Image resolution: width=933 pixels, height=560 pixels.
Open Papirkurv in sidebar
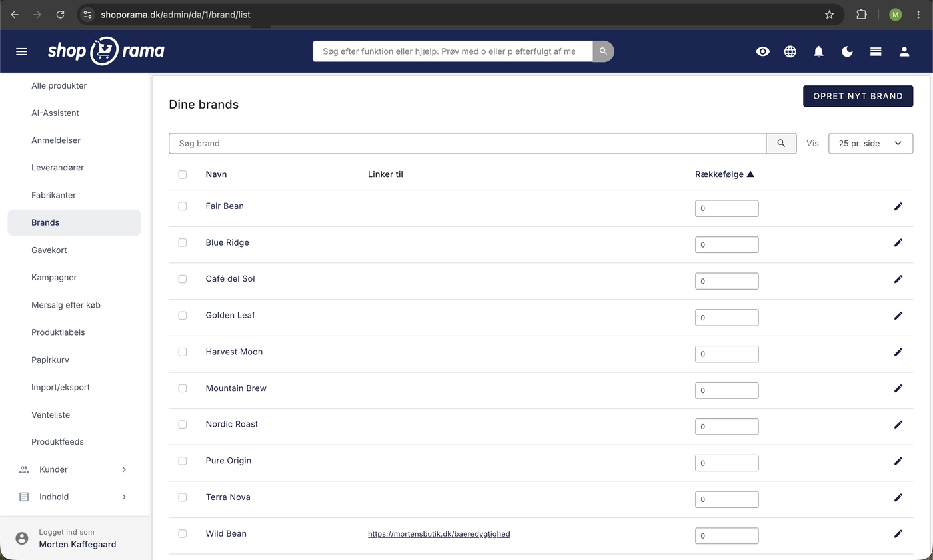(50, 360)
